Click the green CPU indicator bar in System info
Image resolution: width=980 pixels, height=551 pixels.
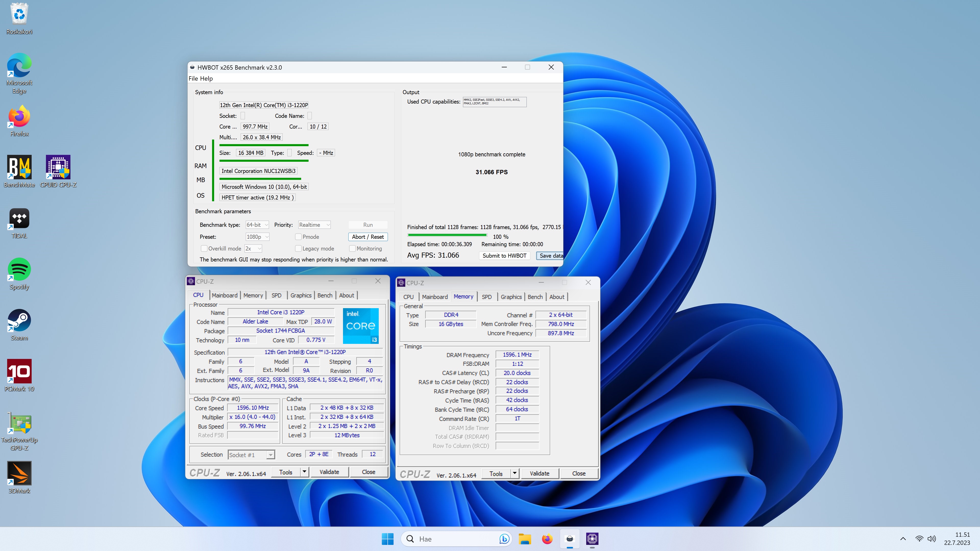coord(264,145)
